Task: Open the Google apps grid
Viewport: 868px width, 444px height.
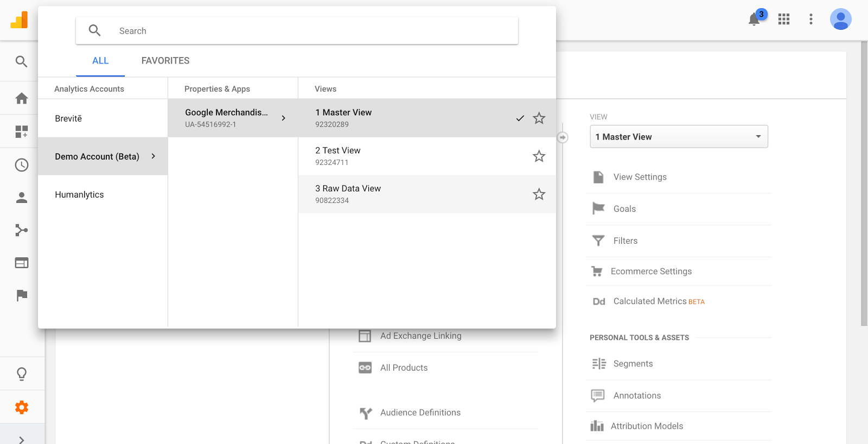Action: click(783, 20)
